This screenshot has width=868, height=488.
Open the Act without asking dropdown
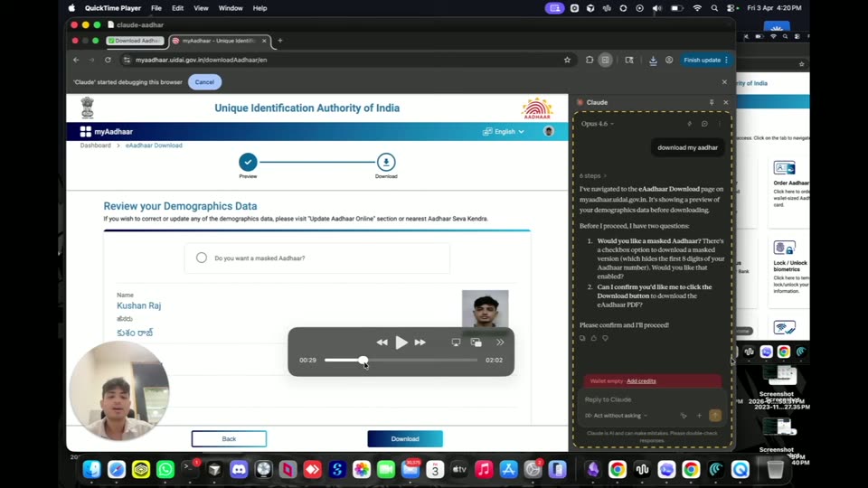click(x=616, y=416)
